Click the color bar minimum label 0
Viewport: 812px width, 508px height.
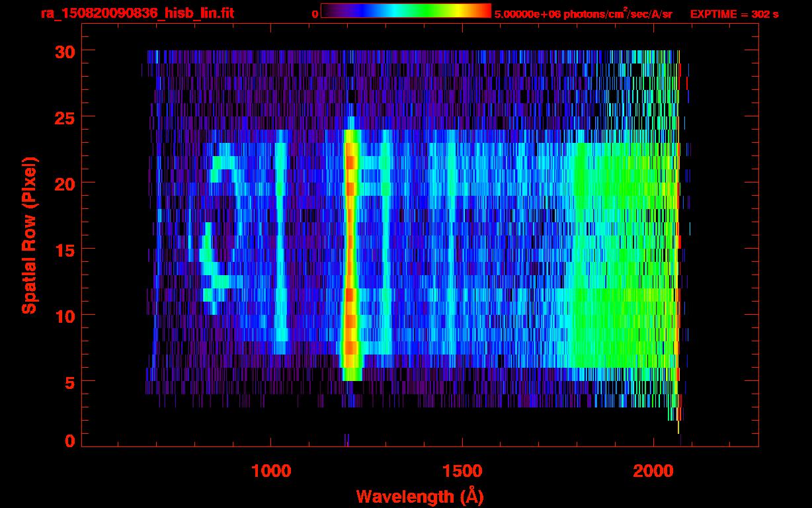tap(315, 14)
